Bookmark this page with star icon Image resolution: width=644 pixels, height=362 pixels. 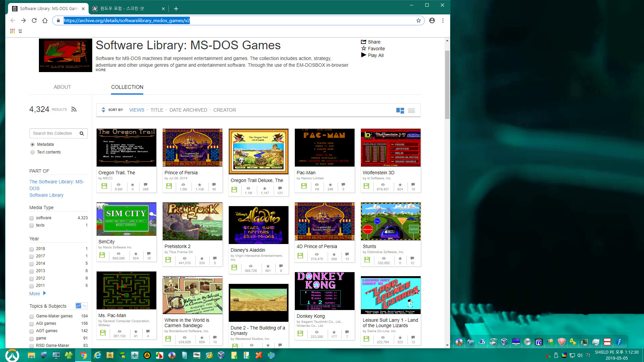coord(419,20)
